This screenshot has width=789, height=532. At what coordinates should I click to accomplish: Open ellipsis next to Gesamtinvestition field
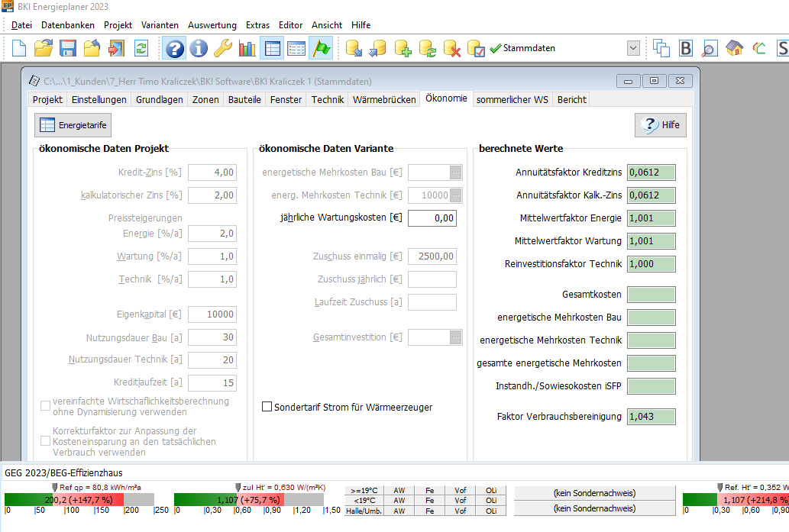pyautogui.click(x=456, y=337)
